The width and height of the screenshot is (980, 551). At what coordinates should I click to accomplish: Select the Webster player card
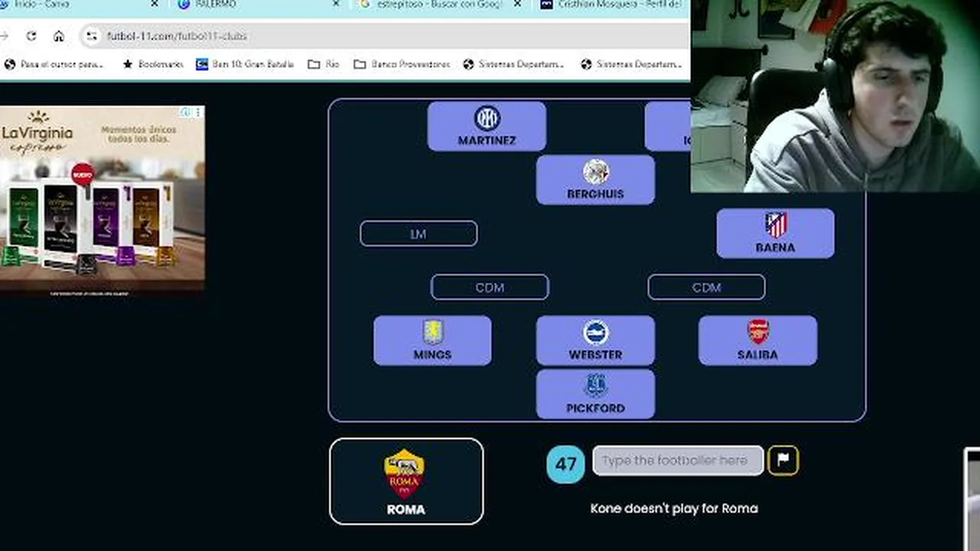point(596,341)
